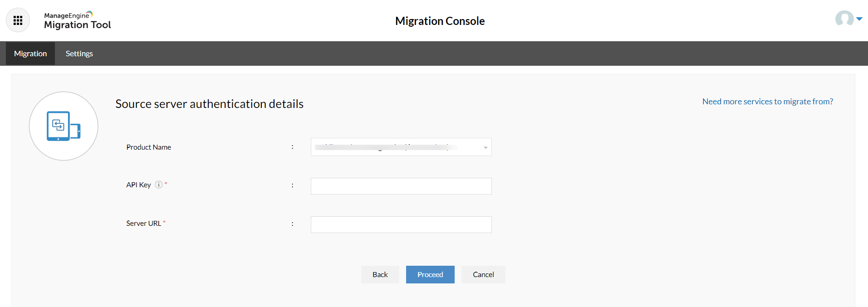Click the Server URL field label

click(143, 223)
